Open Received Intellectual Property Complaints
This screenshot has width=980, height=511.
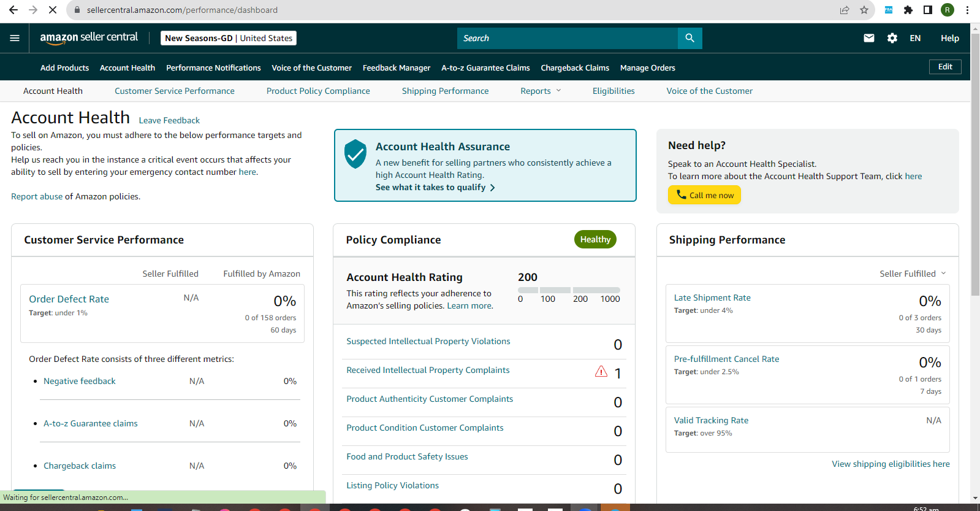(428, 370)
